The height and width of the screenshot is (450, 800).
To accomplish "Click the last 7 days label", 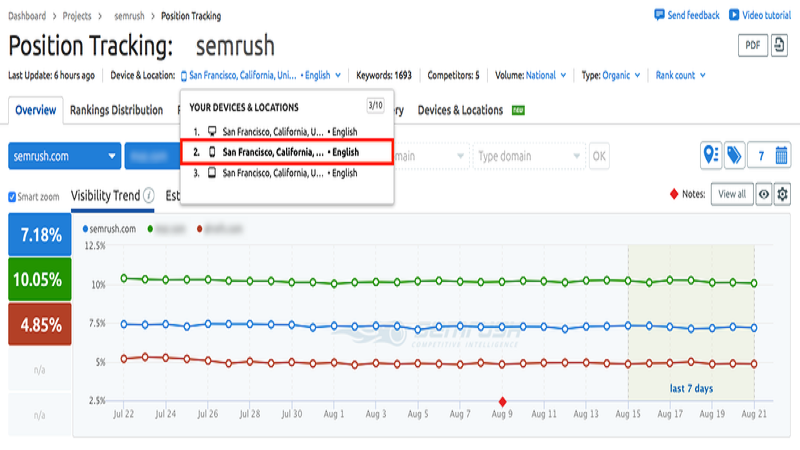I will [691, 389].
